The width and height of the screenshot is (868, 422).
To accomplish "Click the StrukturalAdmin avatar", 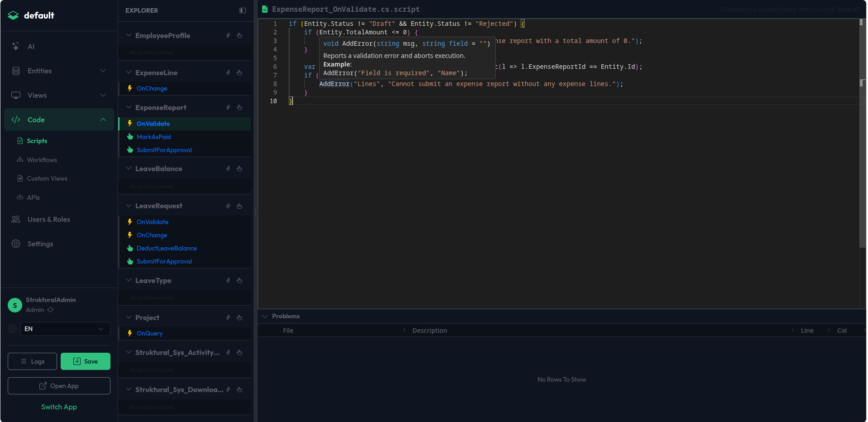I will pos(15,305).
